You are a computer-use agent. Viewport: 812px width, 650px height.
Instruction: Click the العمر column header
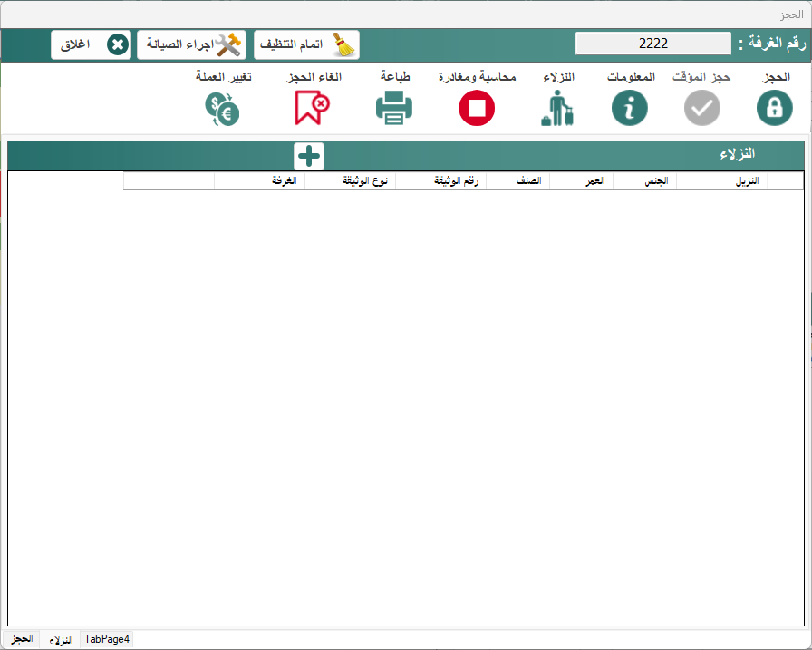click(x=582, y=180)
